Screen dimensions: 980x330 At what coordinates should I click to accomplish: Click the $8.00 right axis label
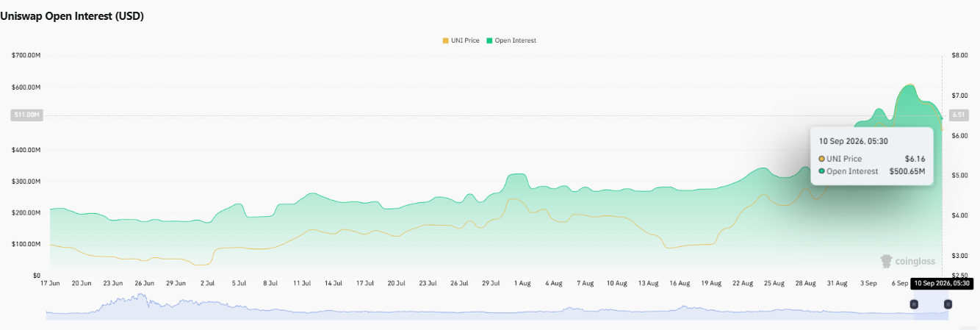(x=959, y=56)
